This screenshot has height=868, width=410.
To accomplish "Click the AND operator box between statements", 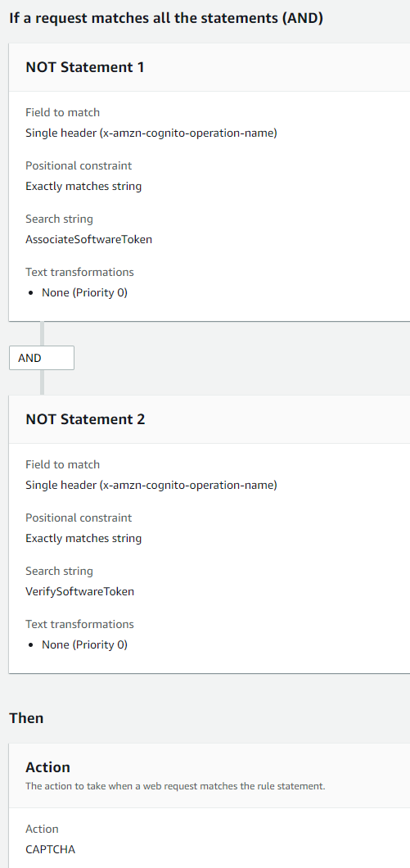I will point(42,358).
